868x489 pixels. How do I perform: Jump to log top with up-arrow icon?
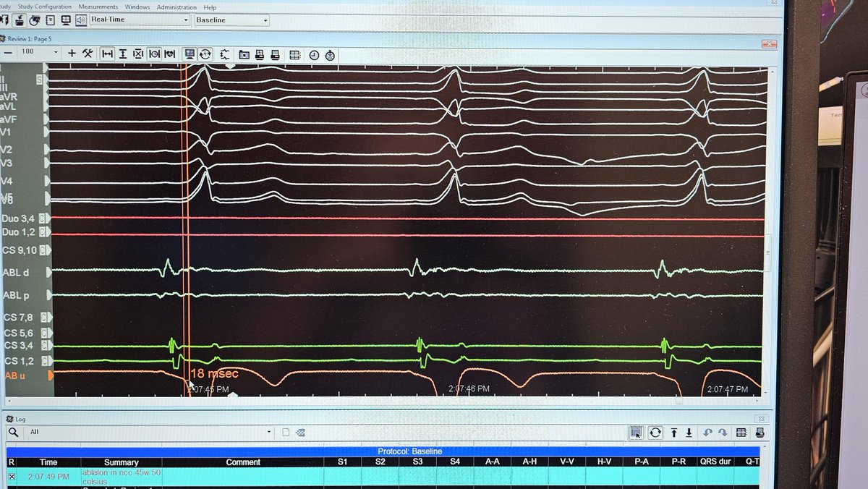(674, 433)
